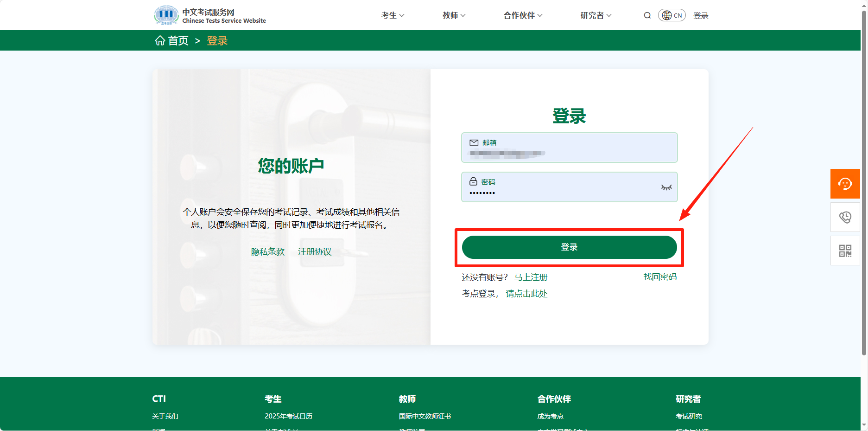Click the footer 研究者 heading
Screen dimensions: 868x431
pos(688,399)
